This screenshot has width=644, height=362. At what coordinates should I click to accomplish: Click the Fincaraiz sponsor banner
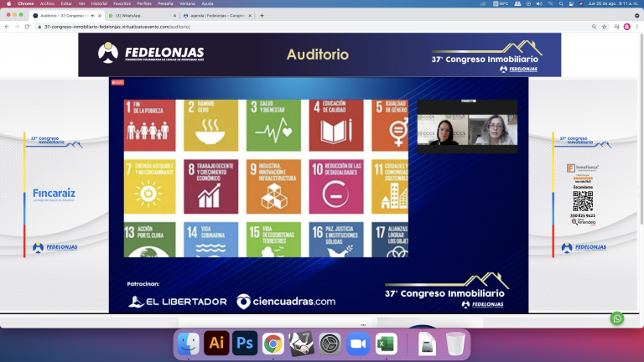coord(54,194)
